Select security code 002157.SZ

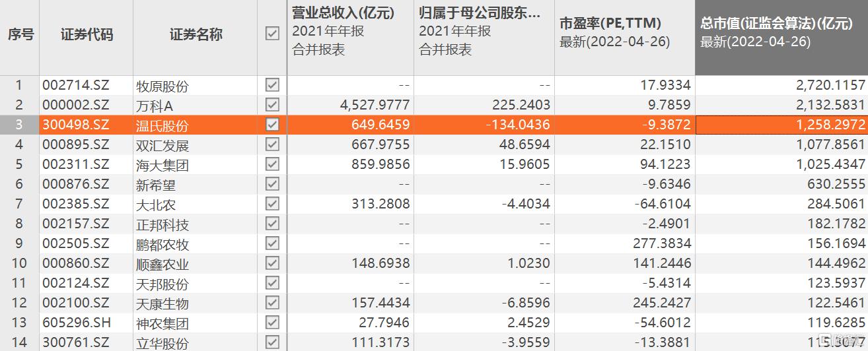(x=76, y=224)
